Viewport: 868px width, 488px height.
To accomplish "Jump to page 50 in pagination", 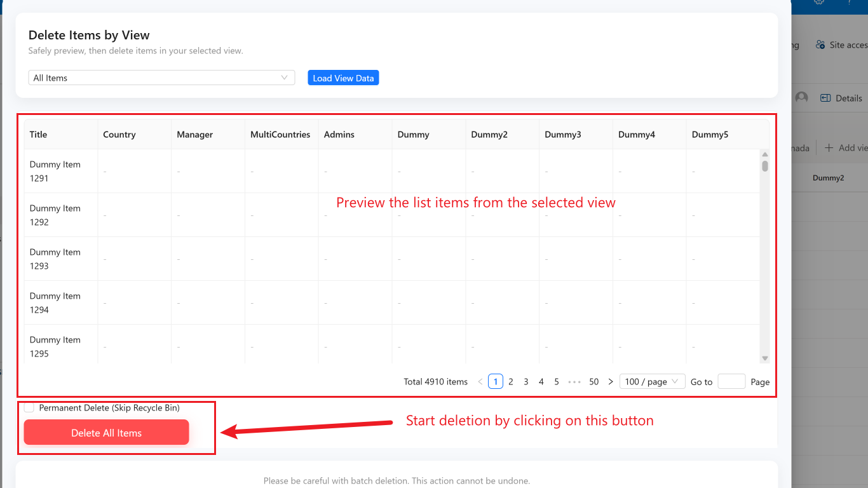I will coord(594,382).
